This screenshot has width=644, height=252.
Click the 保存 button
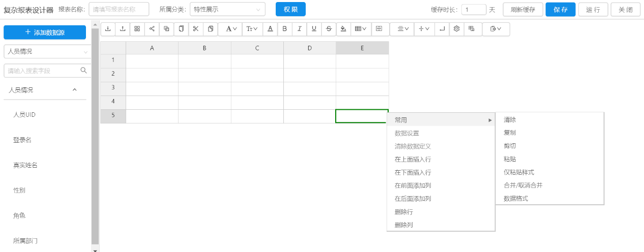click(560, 10)
